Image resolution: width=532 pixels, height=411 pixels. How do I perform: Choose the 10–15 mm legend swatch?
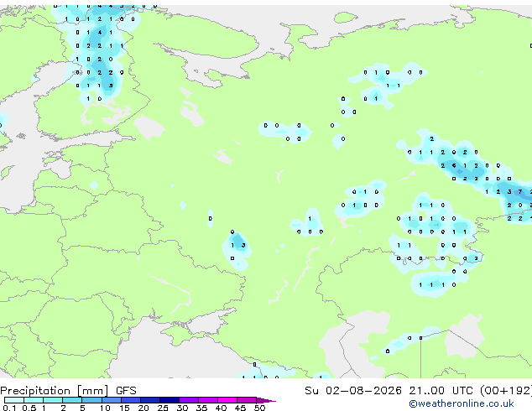tap(111, 400)
